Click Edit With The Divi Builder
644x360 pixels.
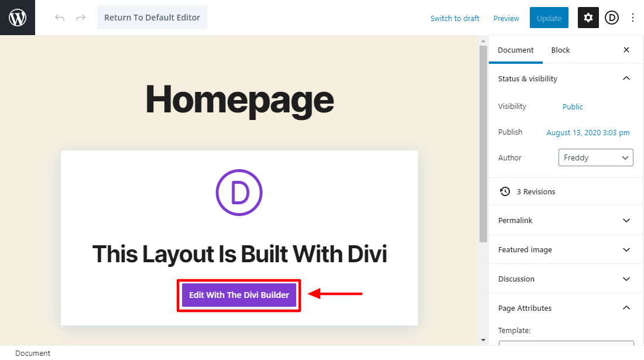[x=239, y=295]
